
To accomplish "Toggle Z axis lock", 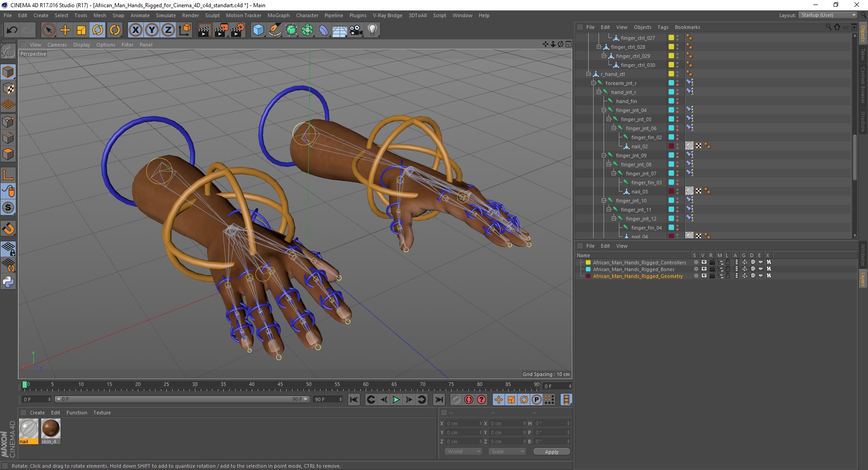I will (168, 30).
